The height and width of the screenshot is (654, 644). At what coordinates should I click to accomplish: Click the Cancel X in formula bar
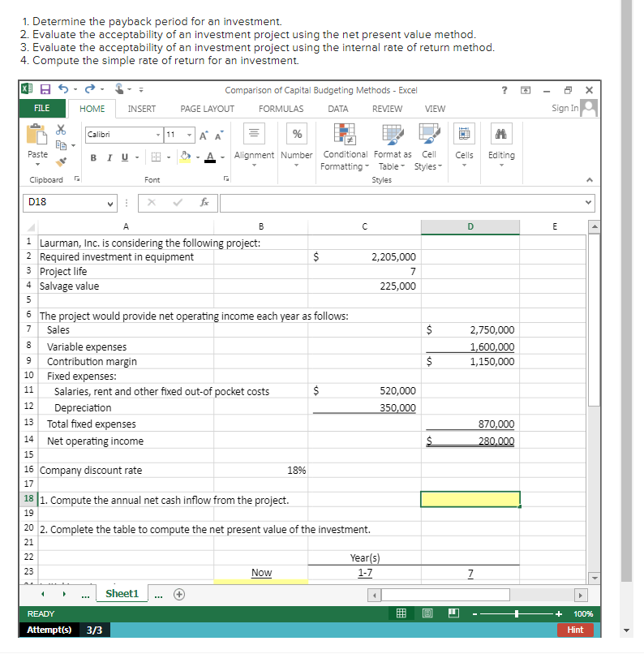pyautogui.click(x=152, y=203)
